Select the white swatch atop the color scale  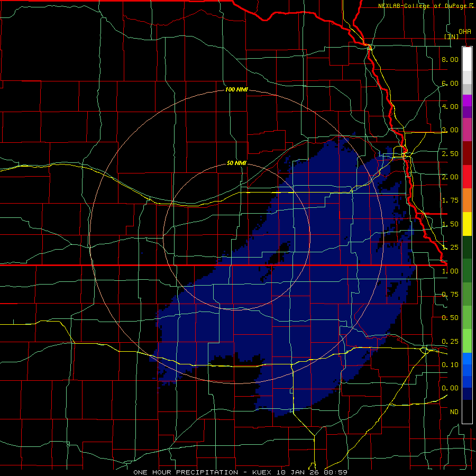tap(467, 59)
